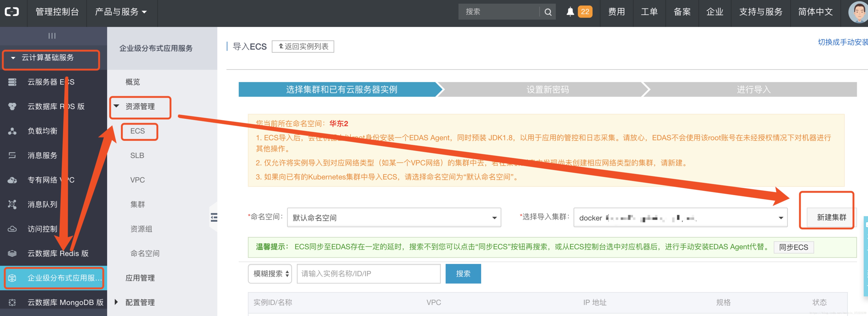Click the Alibaba Cloud logo icon
Image resolution: width=868 pixels, height=316 pixels.
click(12, 12)
